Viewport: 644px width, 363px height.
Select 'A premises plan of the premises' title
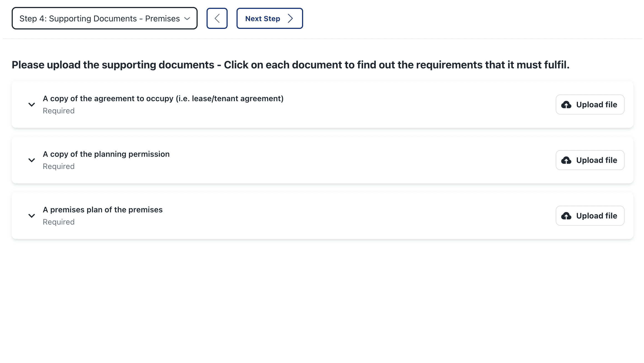point(103,210)
